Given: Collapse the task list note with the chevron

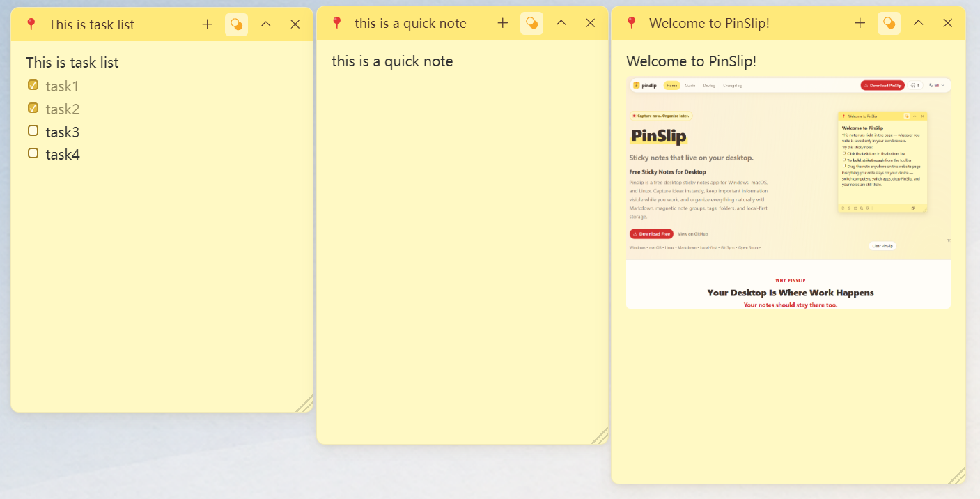Looking at the screenshot, I should tap(265, 24).
